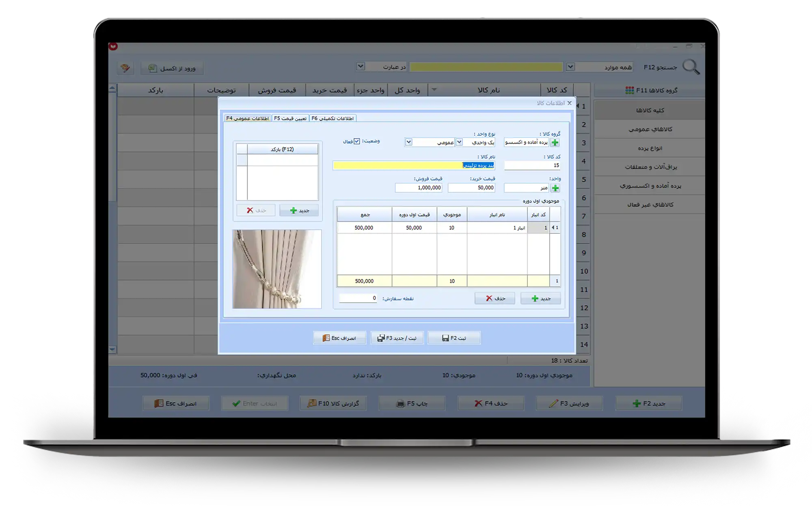Screen dimensions: 812x506
Task: Click the total cell '500,000' in warehouse row
Action: coord(364,228)
